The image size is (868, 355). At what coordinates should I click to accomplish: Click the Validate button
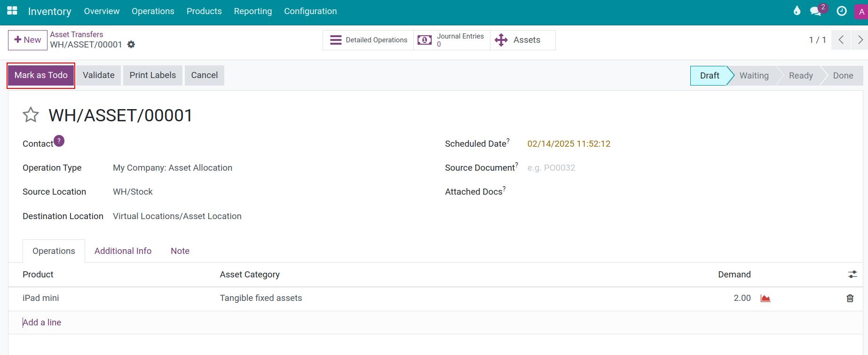(x=99, y=75)
